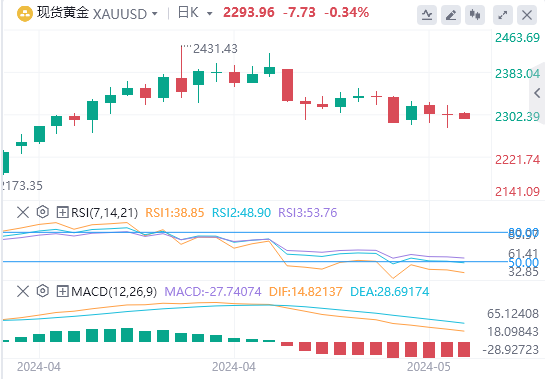The width and height of the screenshot is (545, 379).
Task: Click the 2431.43 high price marker
Action: click(x=215, y=49)
